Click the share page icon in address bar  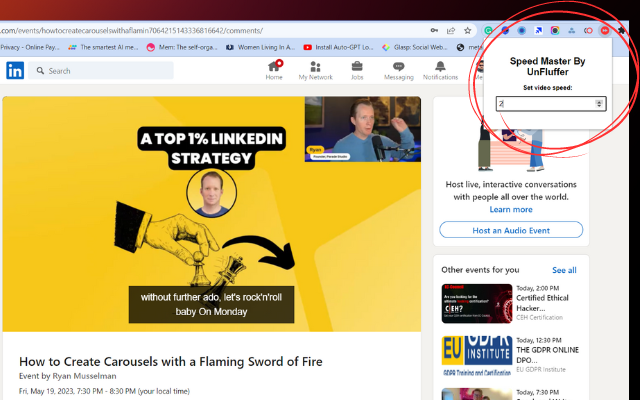[451, 31]
